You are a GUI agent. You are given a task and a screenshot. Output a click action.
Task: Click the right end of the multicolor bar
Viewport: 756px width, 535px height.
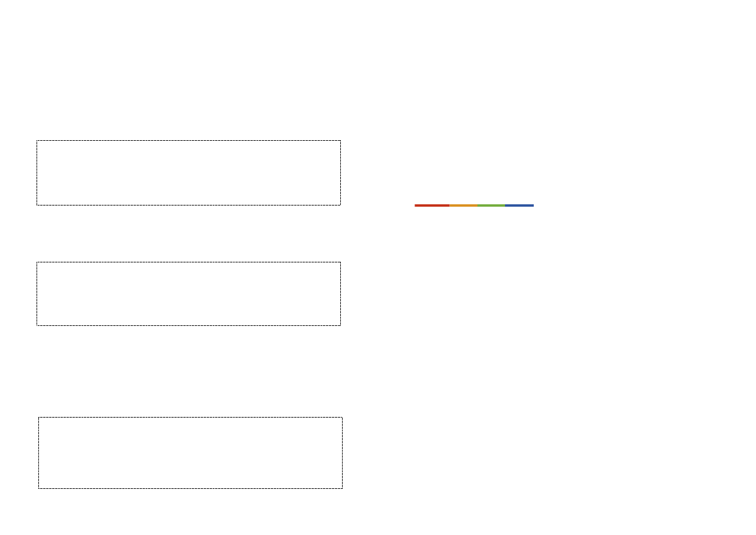click(533, 205)
